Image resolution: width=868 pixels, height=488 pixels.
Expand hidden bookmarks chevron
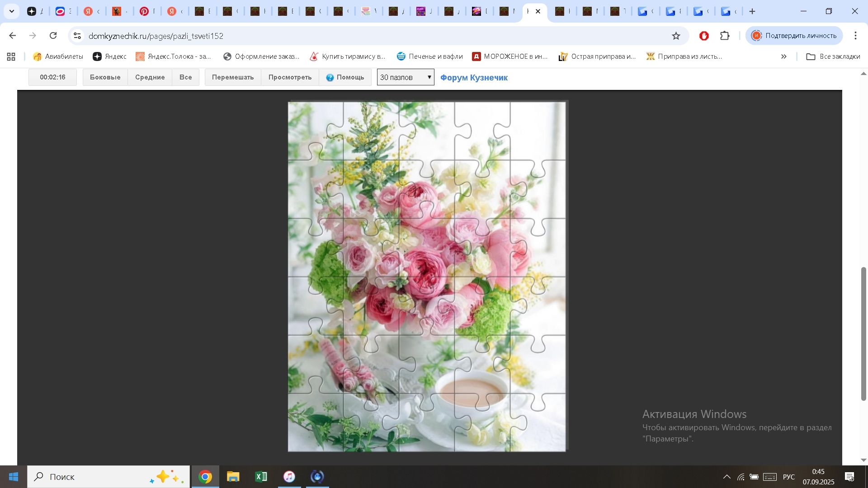783,56
